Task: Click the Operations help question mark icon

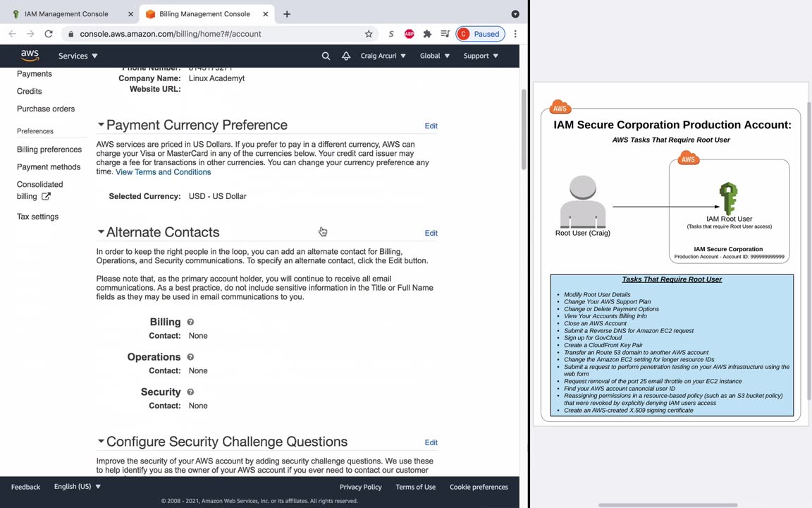Action: (x=190, y=357)
